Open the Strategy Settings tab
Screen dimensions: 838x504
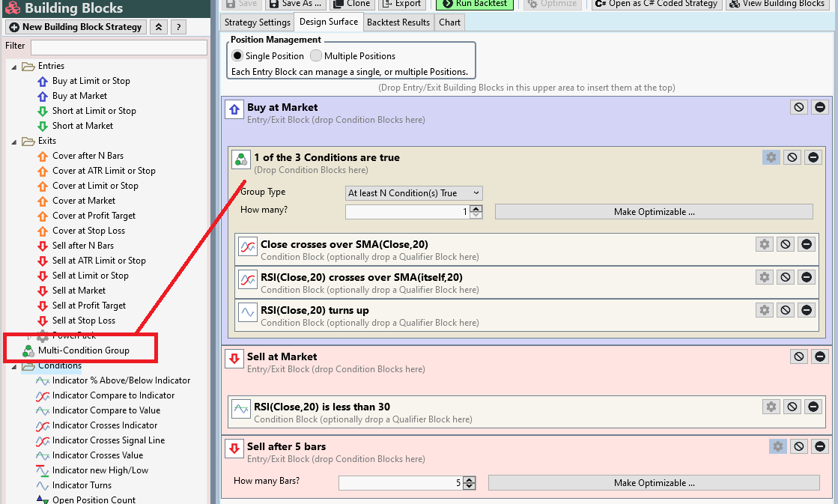[258, 22]
